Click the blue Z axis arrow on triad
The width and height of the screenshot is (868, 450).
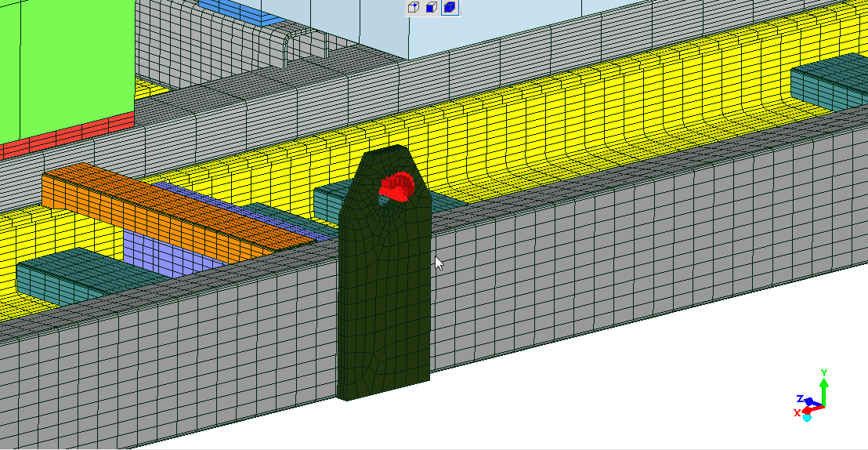pyautogui.click(x=812, y=401)
